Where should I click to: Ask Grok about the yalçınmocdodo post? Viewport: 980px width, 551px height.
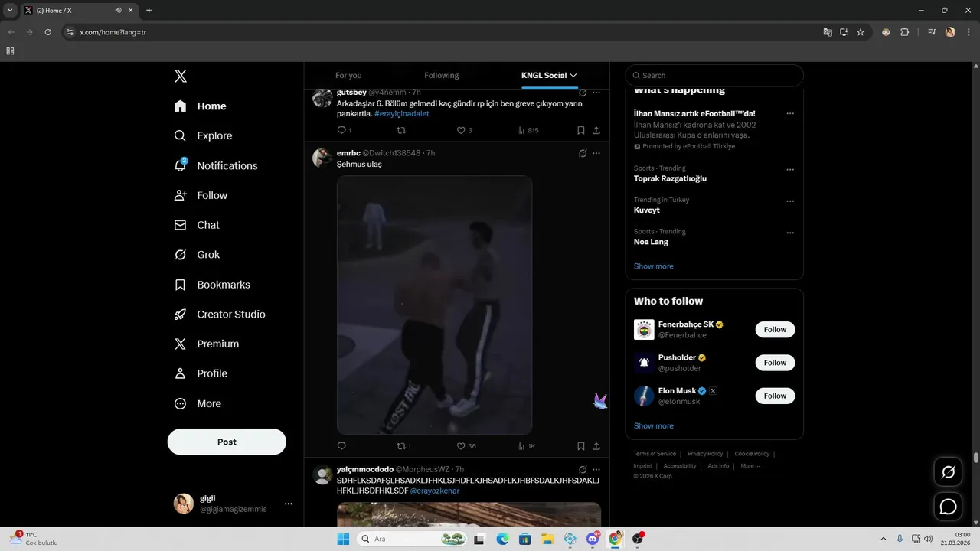pos(583,469)
